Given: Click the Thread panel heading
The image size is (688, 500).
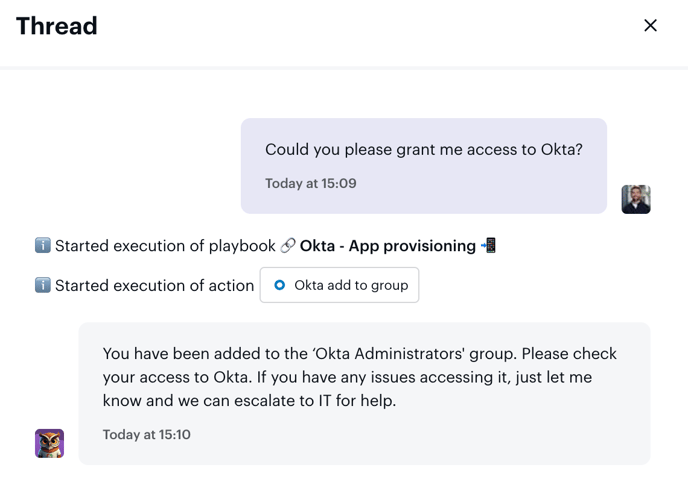Looking at the screenshot, I should coord(57,26).
